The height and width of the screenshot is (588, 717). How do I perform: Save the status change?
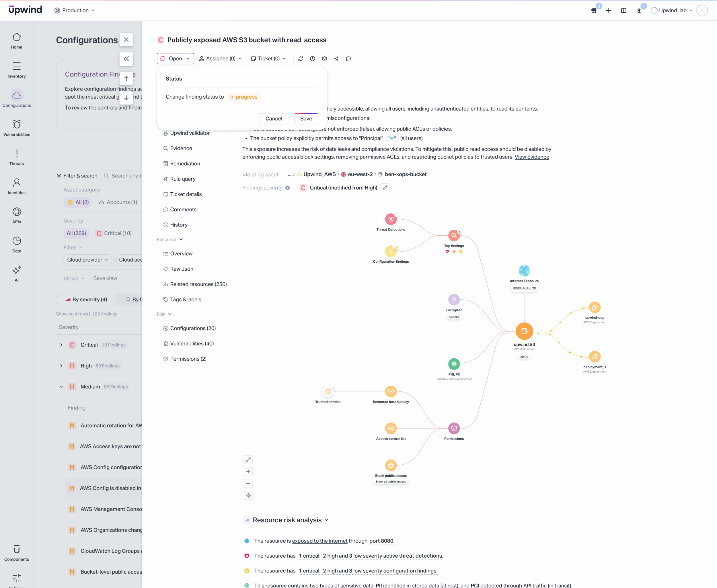click(306, 119)
